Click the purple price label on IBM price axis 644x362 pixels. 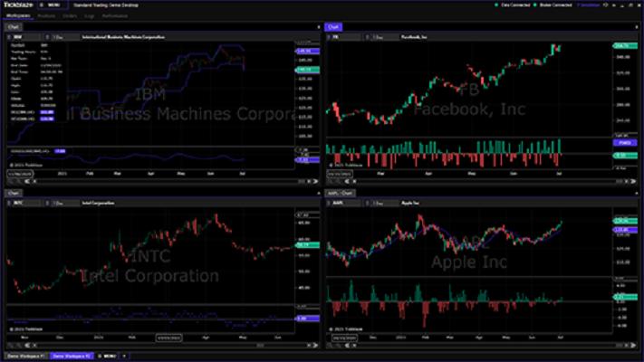(307, 51)
